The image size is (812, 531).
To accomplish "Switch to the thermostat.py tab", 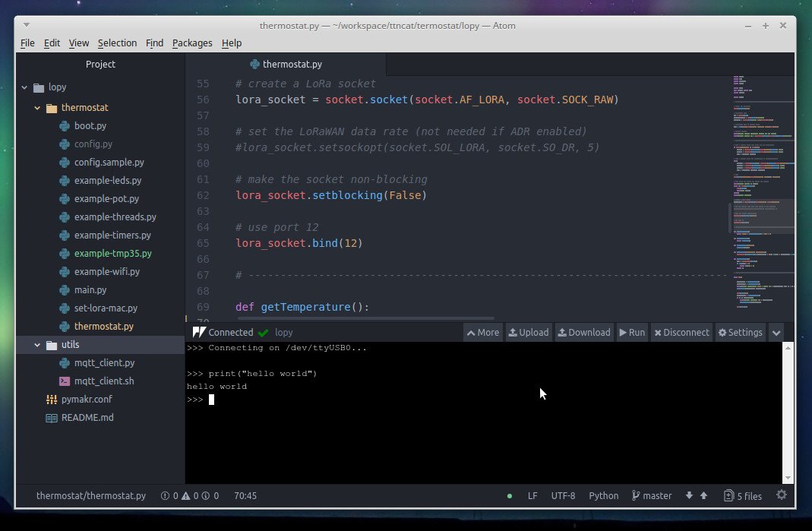I will (x=286, y=65).
